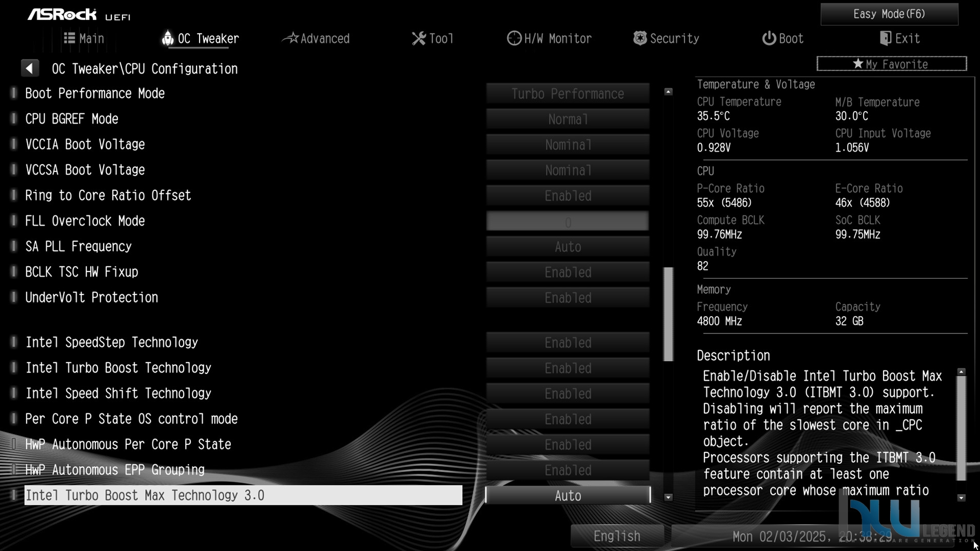
Task: Select the SA PLL Frequency label
Action: (x=79, y=246)
